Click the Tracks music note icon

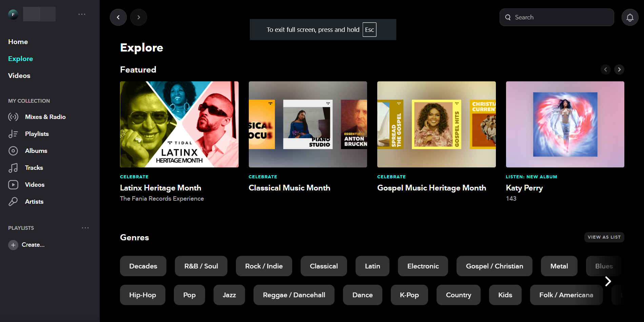pyautogui.click(x=13, y=168)
